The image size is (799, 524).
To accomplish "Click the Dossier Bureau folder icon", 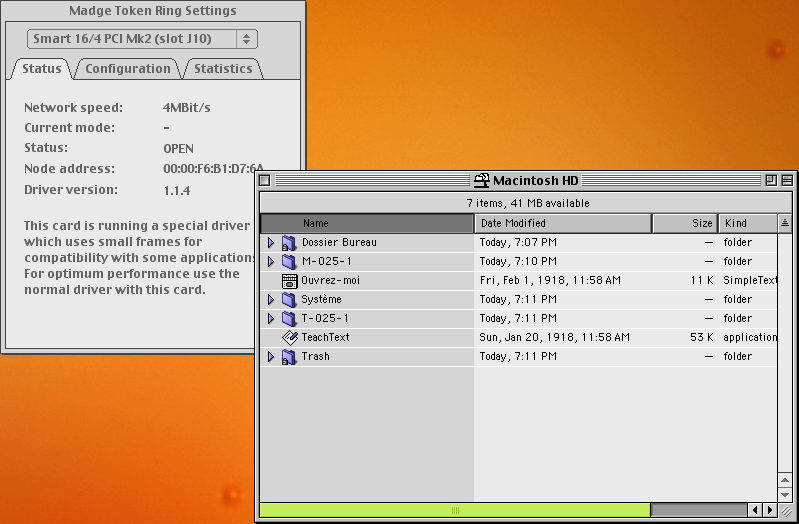I will pos(289,243).
